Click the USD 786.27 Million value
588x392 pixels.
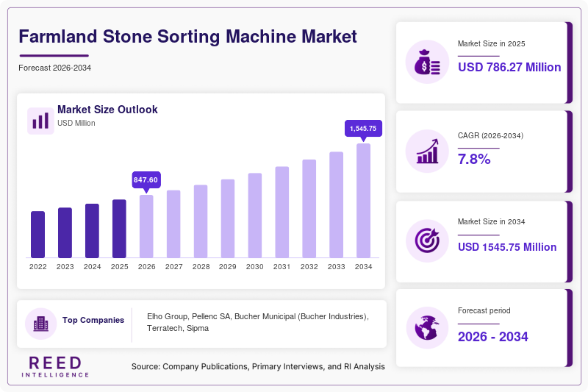pyautogui.click(x=509, y=67)
